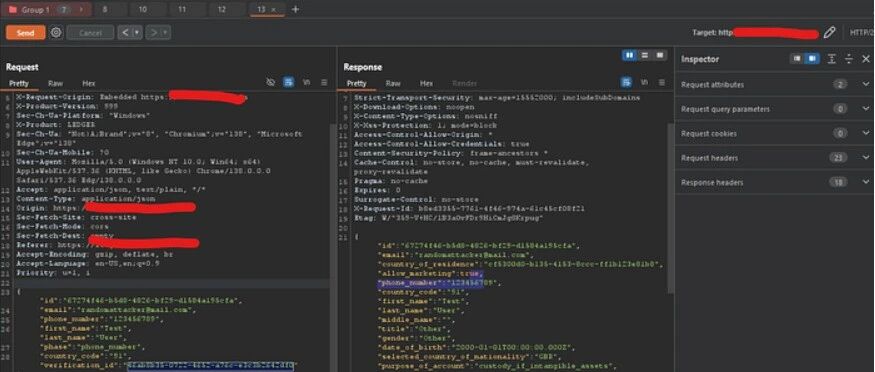Image resolution: width=875 pixels, height=372 pixels.
Task: Select side-by-side split layout view
Action: tap(629, 55)
